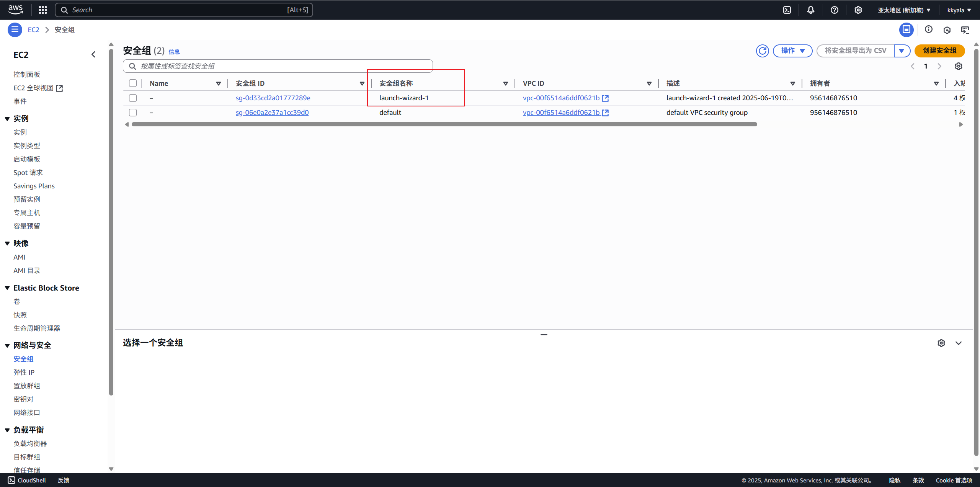
Task: Click 将安全组导出为 CSV button
Action: point(856,51)
